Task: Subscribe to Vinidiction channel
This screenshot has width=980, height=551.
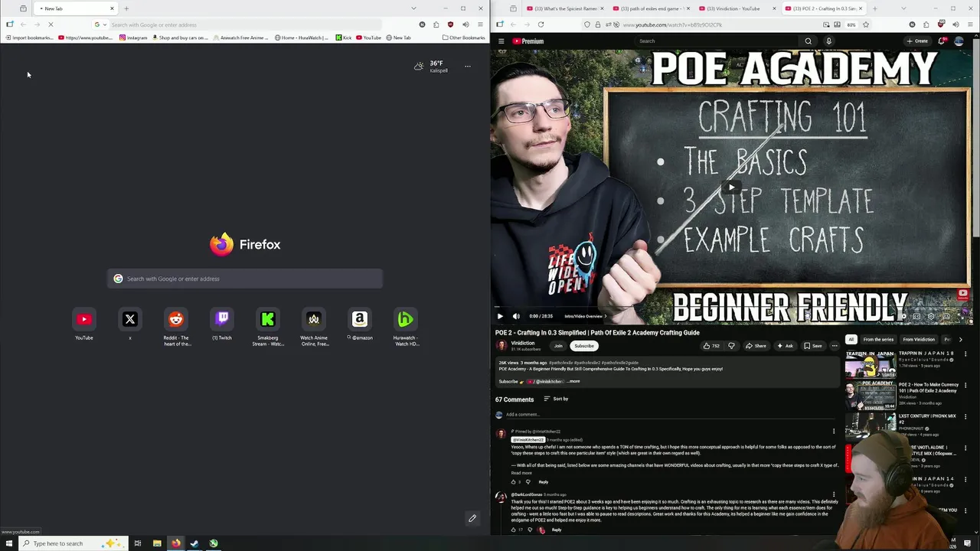Action: tap(584, 346)
